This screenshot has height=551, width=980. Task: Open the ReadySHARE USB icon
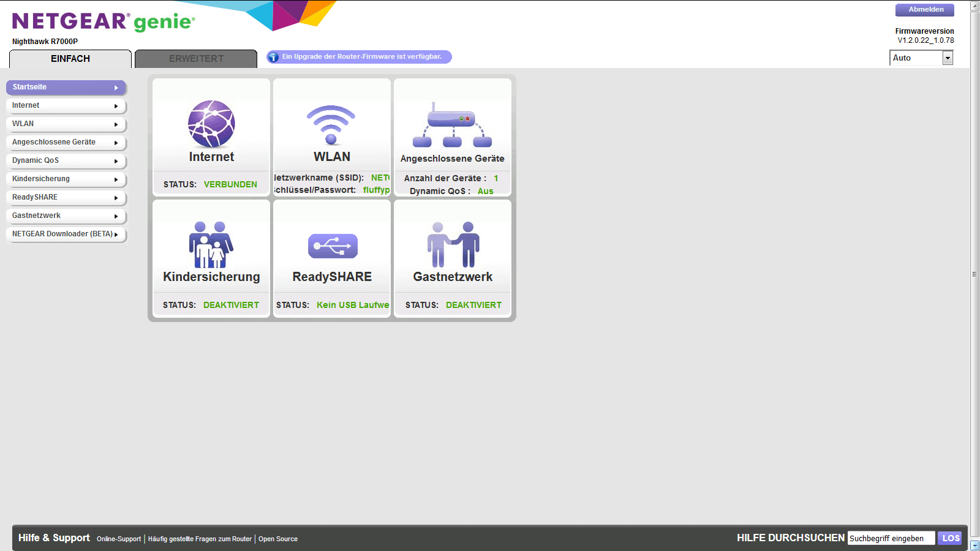[333, 246]
